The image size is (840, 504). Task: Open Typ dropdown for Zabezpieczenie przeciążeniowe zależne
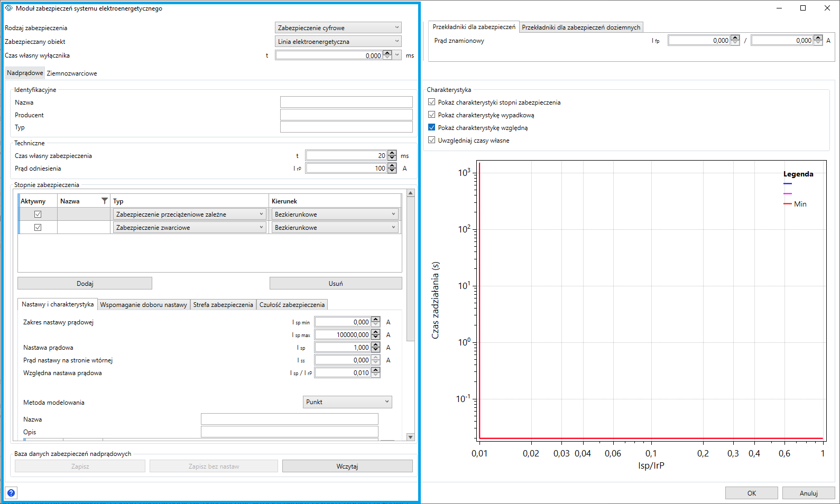pos(189,214)
